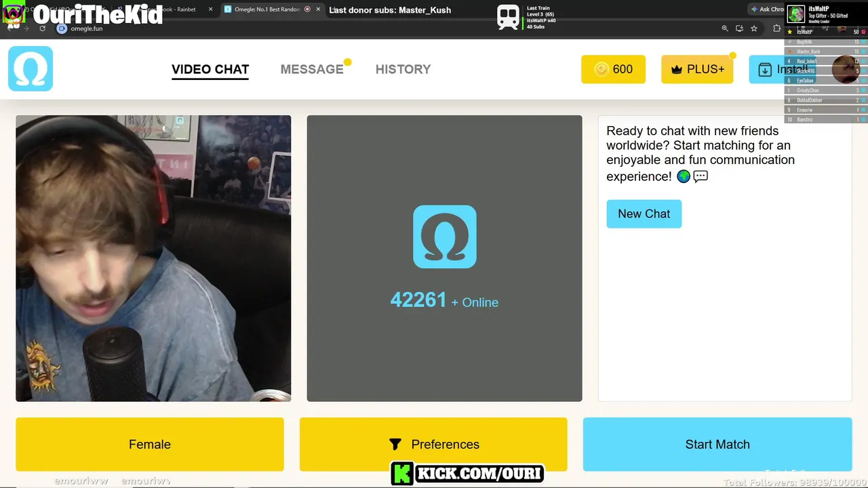The height and width of the screenshot is (488, 868).
Task: Click the site info icon beside omegle.fun
Action: (62, 28)
